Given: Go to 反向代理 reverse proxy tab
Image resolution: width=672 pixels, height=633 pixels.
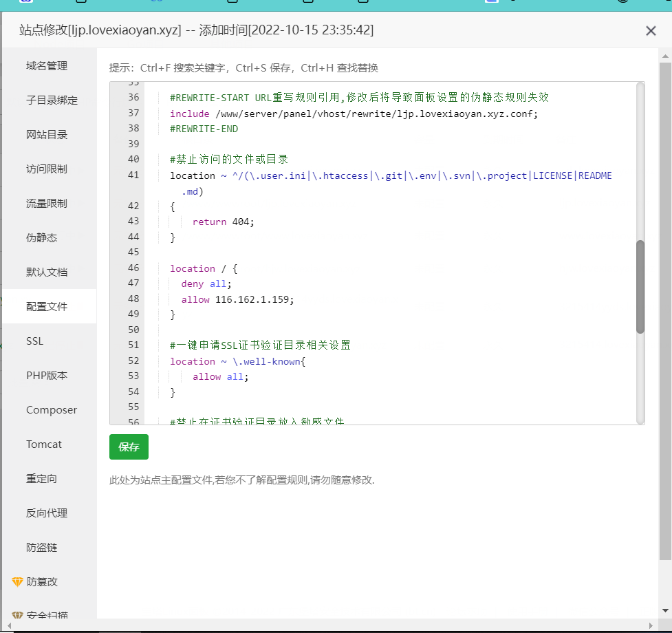Looking at the screenshot, I should [x=47, y=513].
